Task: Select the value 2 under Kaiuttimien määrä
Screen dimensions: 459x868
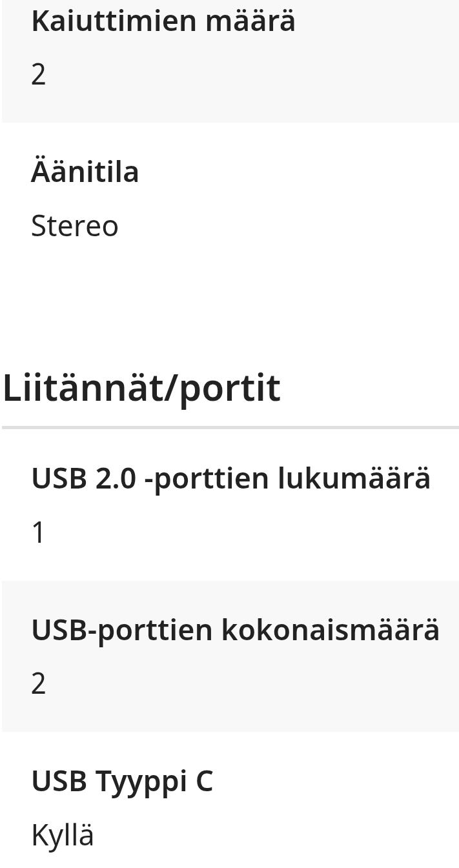Action: (39, 75)
